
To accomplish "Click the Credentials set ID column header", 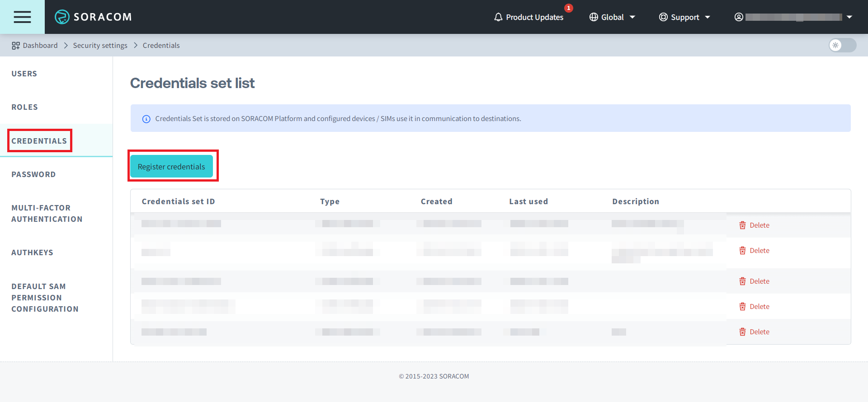I will pyautogui.click(x=178, y=201).
